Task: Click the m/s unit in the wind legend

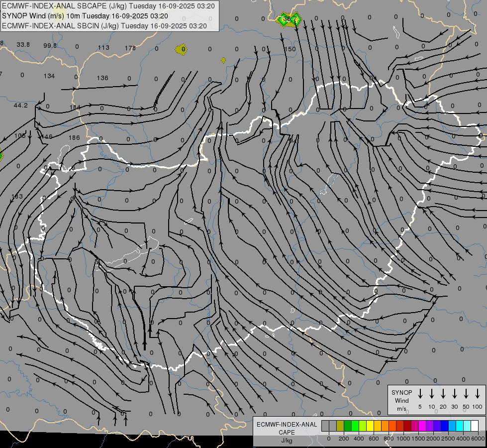Action: coord(401,409)
